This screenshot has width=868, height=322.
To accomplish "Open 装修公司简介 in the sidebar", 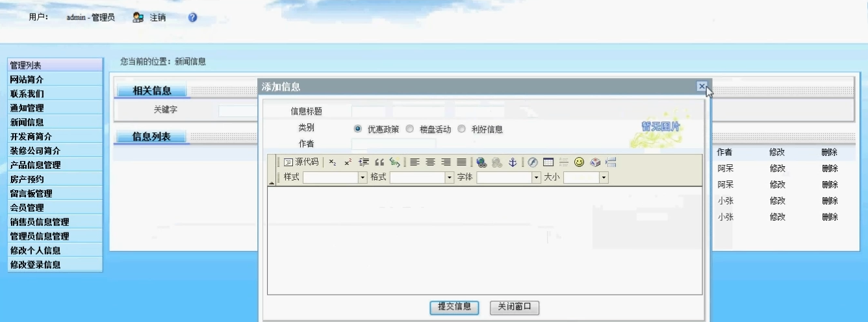I will click(x=55, y=151).
